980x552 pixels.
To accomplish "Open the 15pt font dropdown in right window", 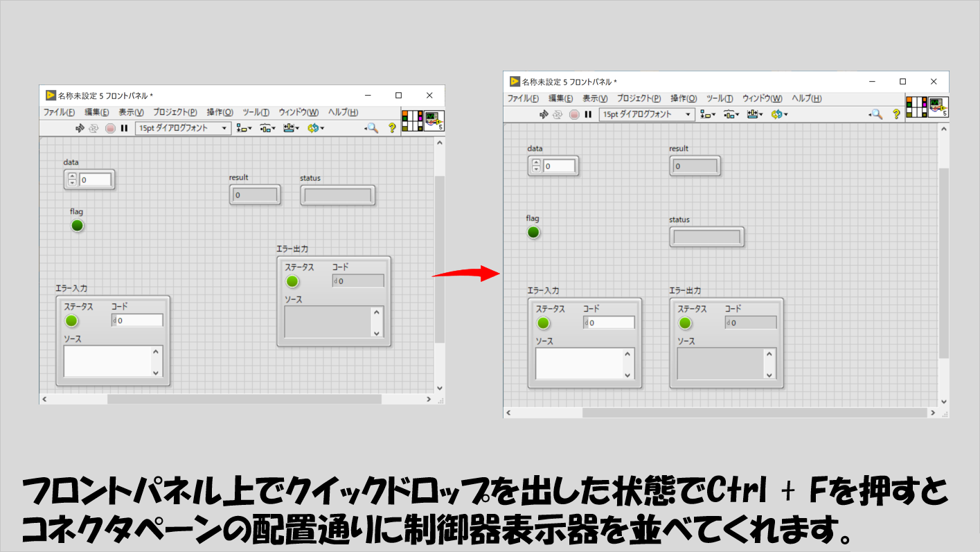I will tap(647, 114).
